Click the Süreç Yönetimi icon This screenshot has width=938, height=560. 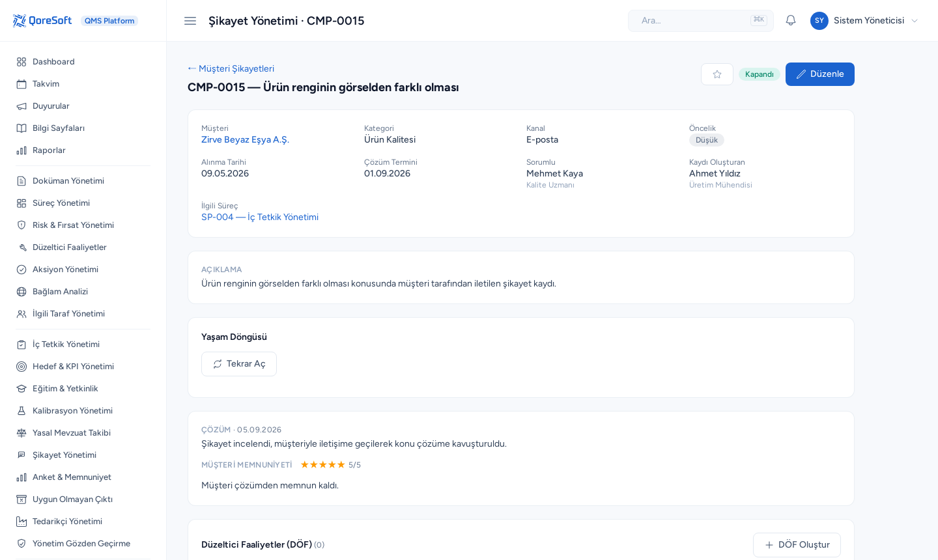[x=21, y=203]
